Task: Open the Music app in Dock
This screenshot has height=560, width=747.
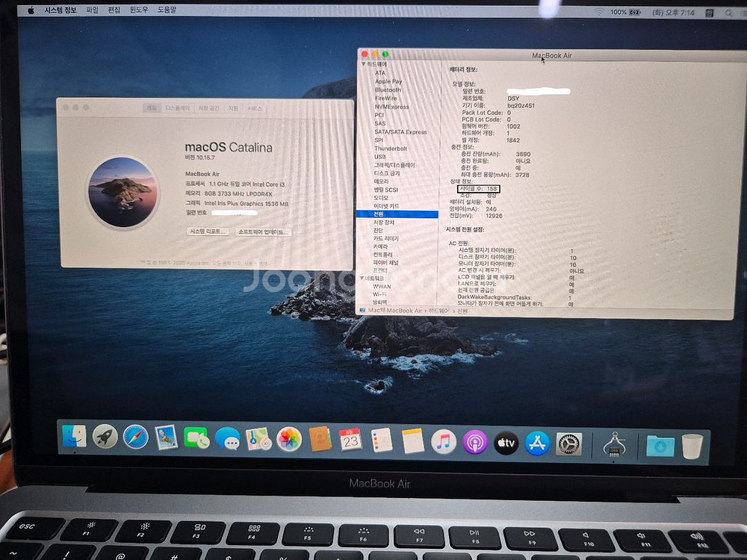Action: pyautogui.click(x=444, y=442)
